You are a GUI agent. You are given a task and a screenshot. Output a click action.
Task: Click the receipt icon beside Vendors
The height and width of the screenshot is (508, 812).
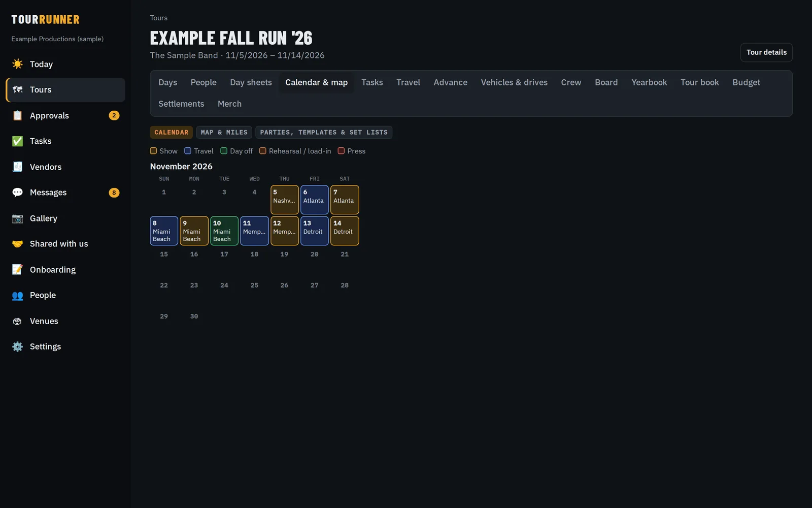(18, 167)
